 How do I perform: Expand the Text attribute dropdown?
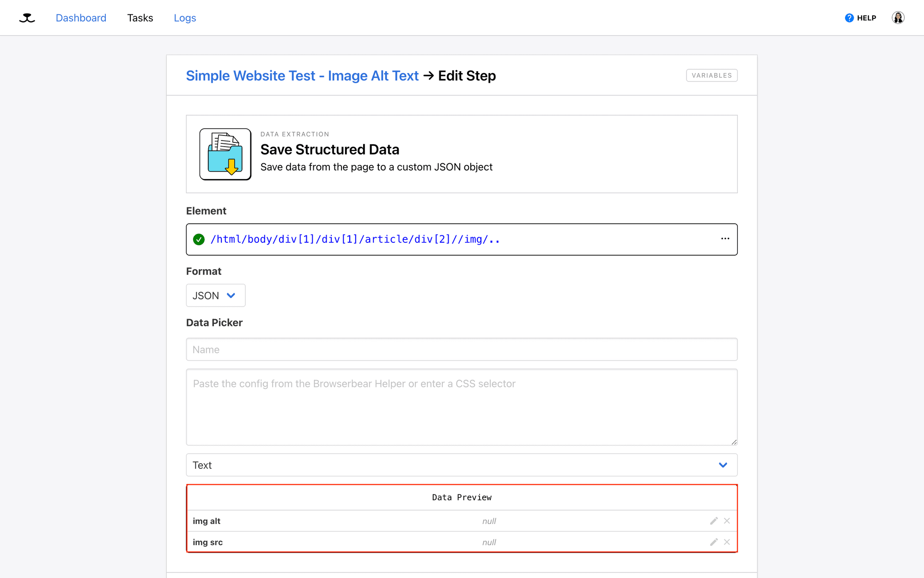click(462, 465)
